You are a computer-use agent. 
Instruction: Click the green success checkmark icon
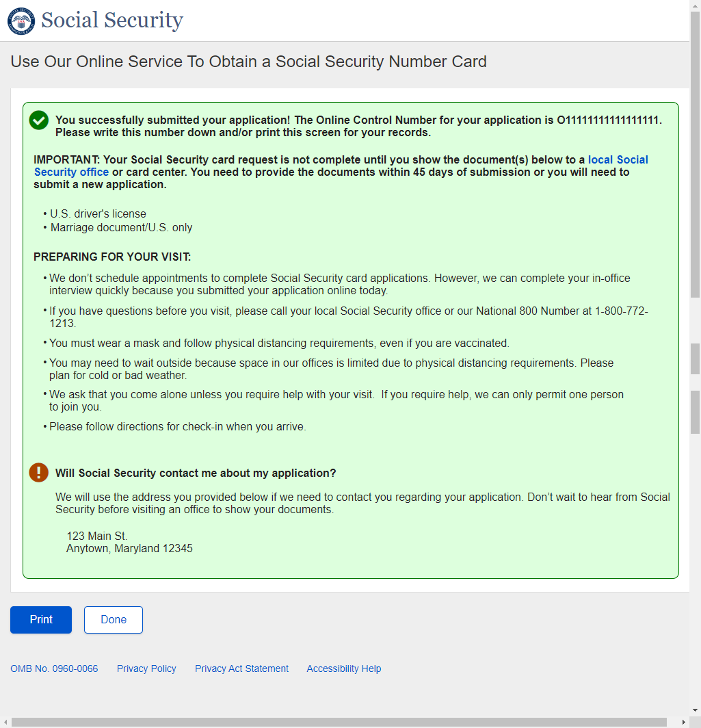point(39,120)
